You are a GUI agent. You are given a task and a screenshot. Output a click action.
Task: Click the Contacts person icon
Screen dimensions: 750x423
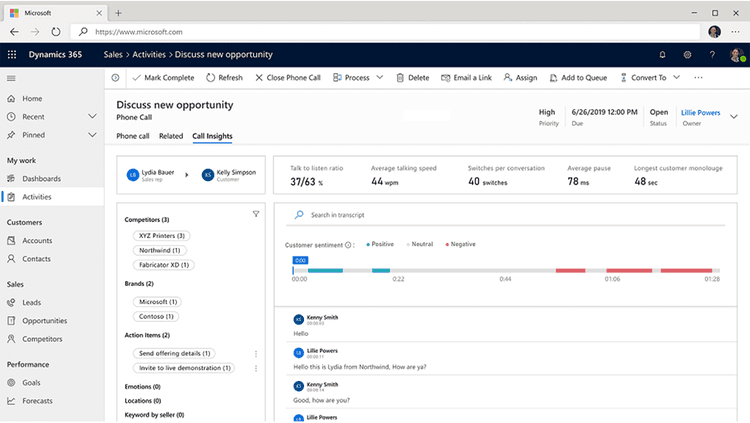(11, 259)
